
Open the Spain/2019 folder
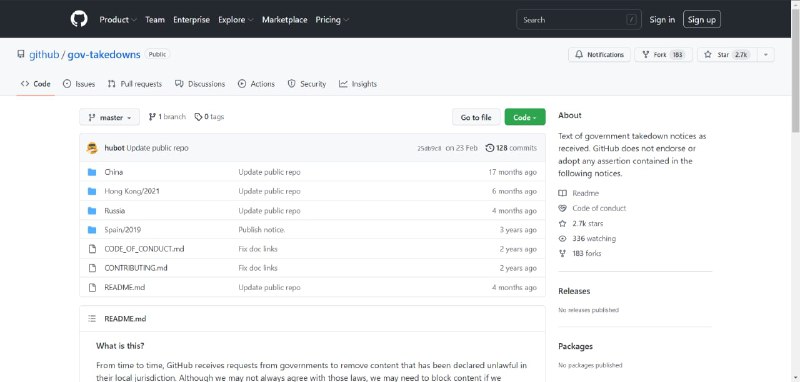pyautogui.click(x=122, y=230)
